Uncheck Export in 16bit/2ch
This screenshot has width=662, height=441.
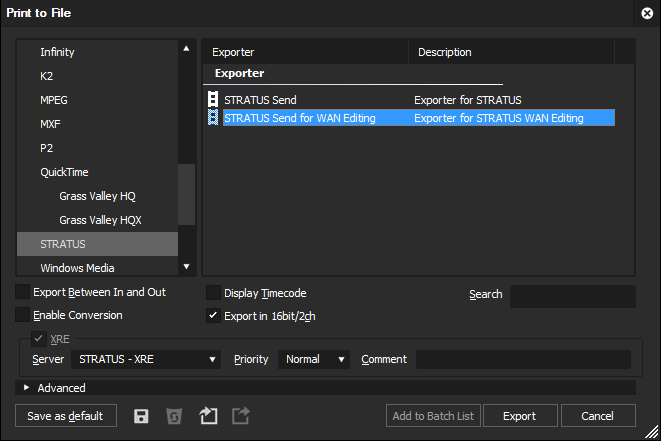click(213, 316)
